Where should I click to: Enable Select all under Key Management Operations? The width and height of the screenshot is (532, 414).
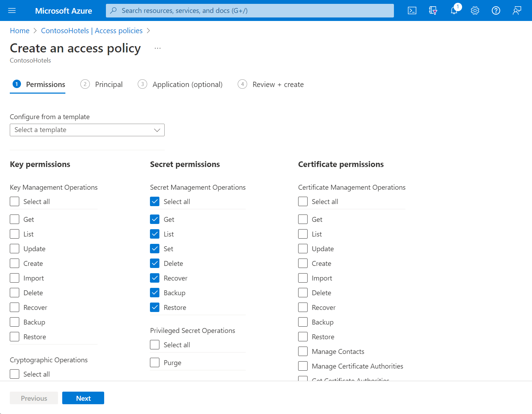point(14,201)
